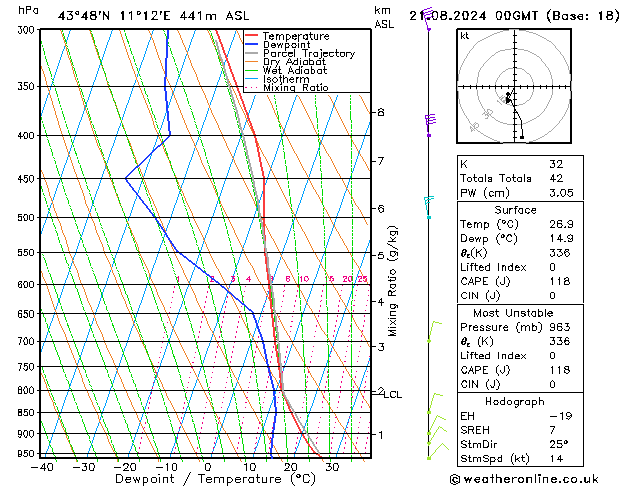Click the 0 temperature axis label
The width and height of the screenshot is (629, 486).
click(207, 467)
